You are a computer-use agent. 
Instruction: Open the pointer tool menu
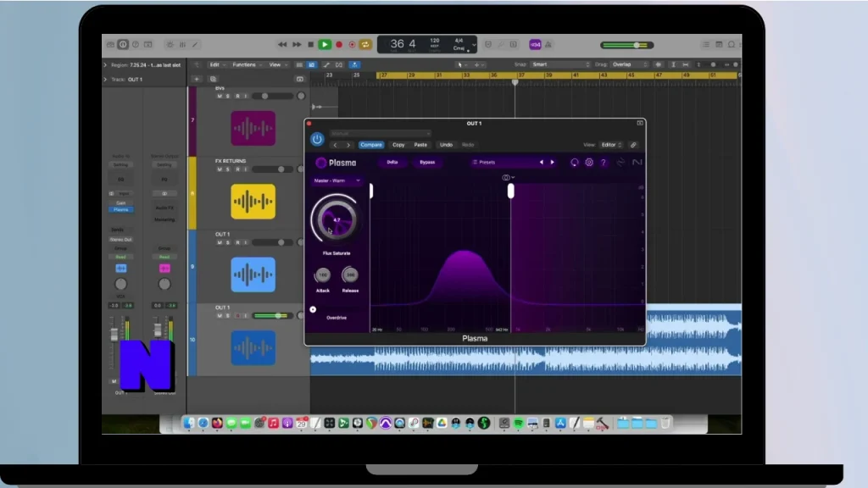[x=461, y=64]
